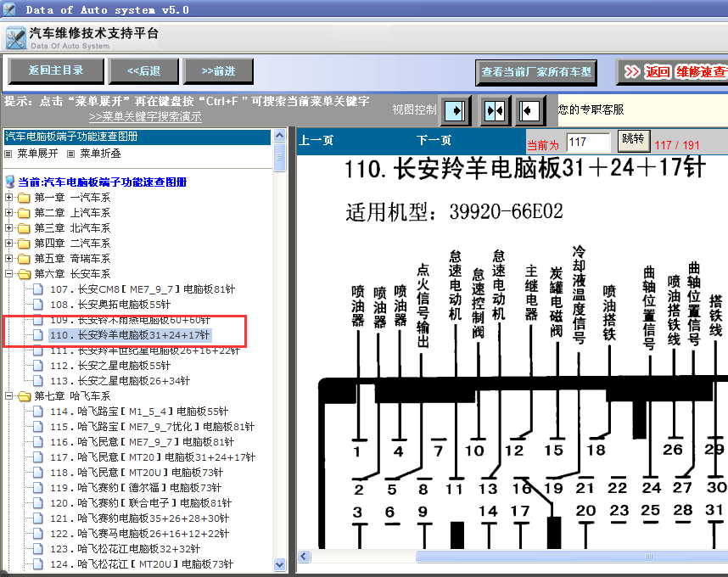The width and height of the screenshot is (728, 577).
Task: Open the >>菜单关键字搜索演示 link
Action: click(x=145, y=117)
